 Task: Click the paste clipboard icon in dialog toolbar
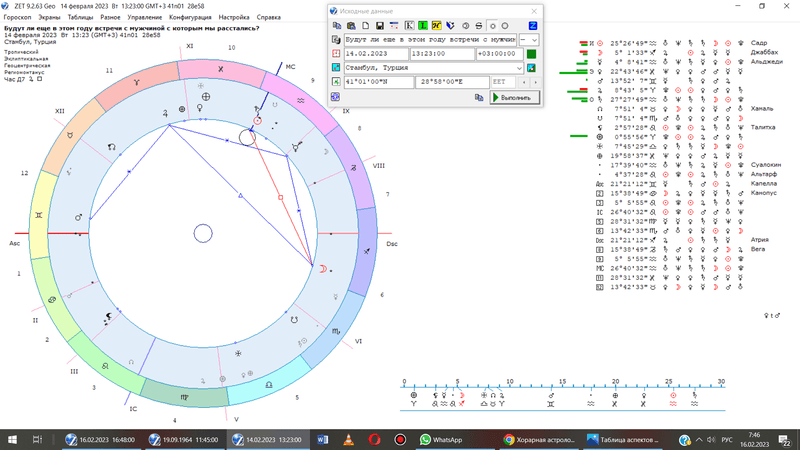point(351,25)
